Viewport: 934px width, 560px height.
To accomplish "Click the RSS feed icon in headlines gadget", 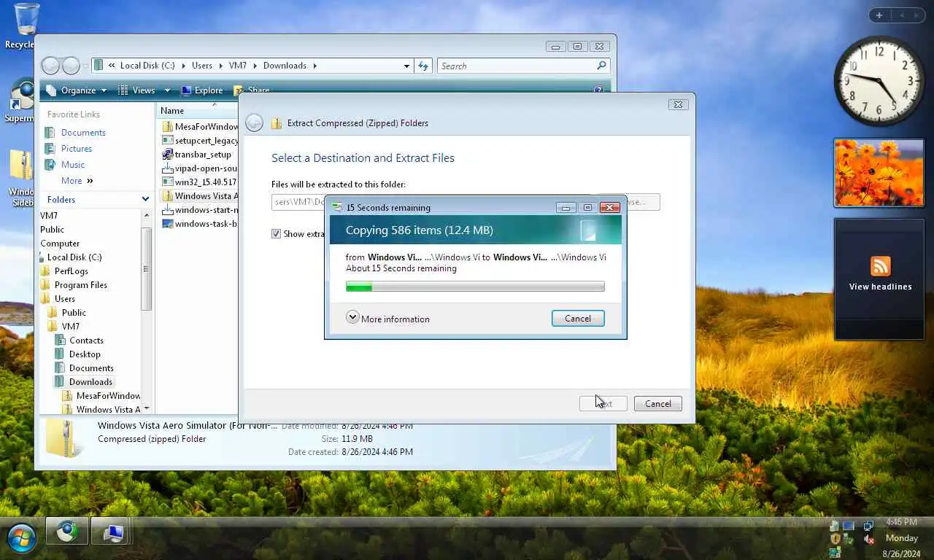I will point(880,266).
